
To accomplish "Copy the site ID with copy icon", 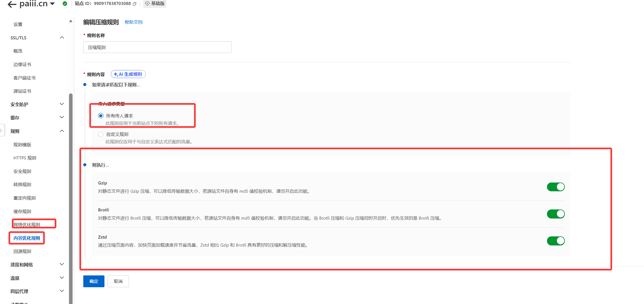I will tap(134, 4).
